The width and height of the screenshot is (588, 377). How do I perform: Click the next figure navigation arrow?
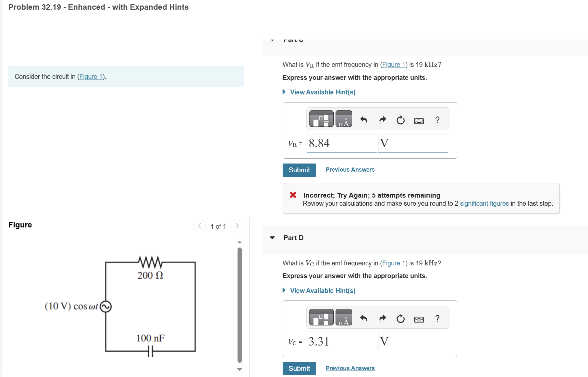[x=237, y=225]
